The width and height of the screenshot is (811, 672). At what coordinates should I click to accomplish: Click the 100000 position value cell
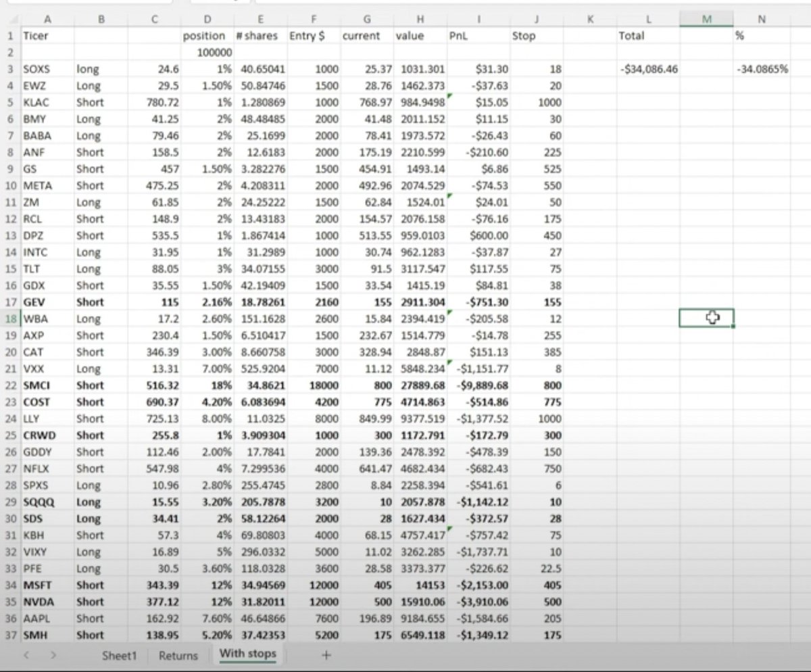coord(207,53)
